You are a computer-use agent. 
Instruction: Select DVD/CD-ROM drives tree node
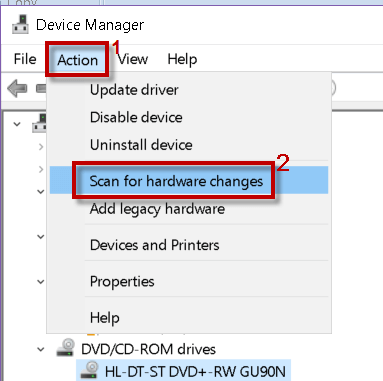[148, 349]
